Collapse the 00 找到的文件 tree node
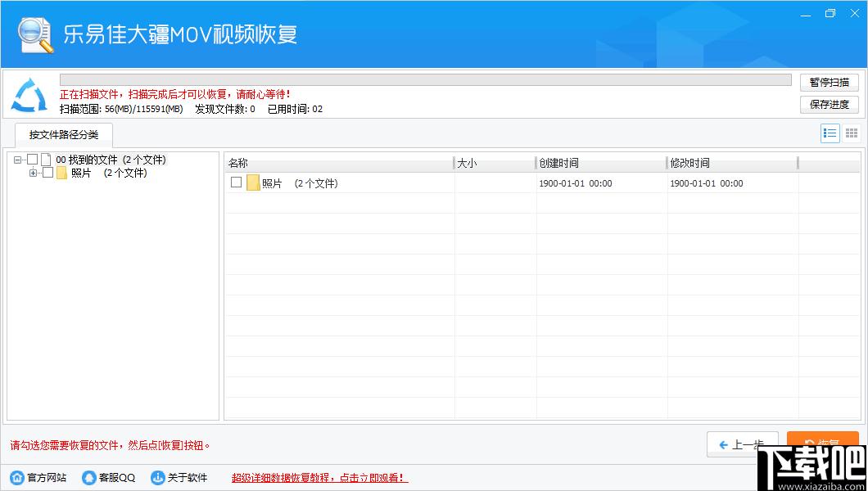868x491 pixels. coord(18,160)
